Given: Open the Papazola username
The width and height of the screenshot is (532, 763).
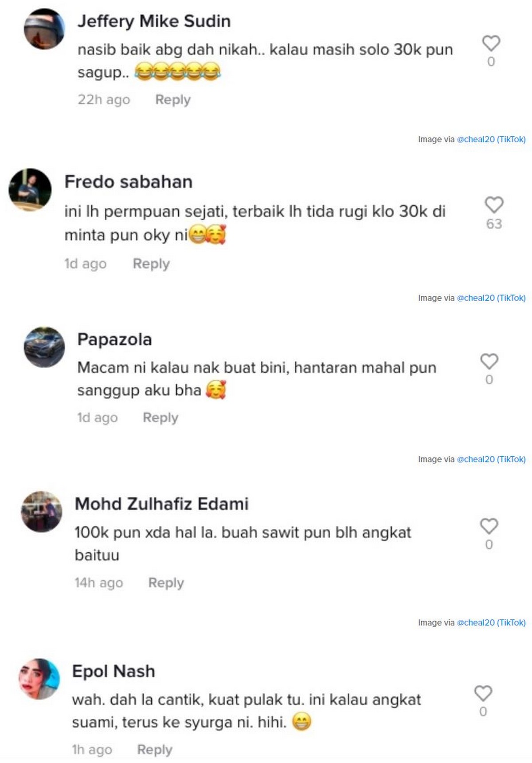Looking at the screenshot, I should point(114,340).
